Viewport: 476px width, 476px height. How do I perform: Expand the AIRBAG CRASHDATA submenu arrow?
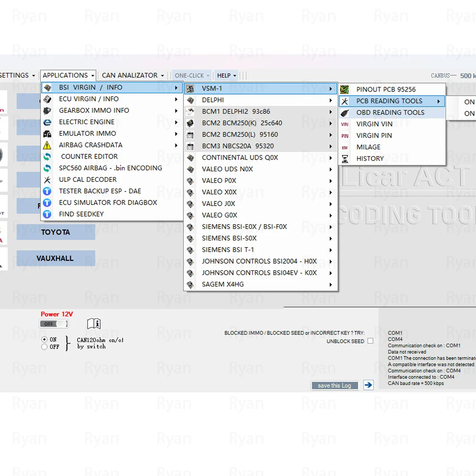click(176, 145)
